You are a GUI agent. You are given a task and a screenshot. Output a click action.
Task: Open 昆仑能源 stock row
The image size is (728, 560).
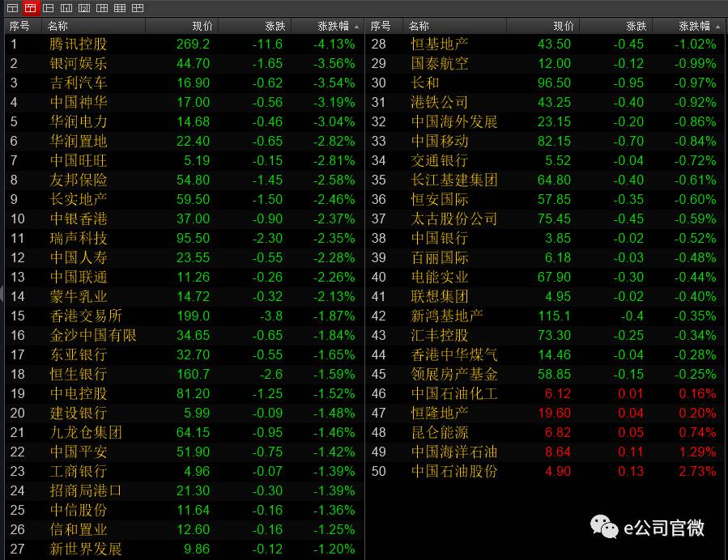coord(545,432)
